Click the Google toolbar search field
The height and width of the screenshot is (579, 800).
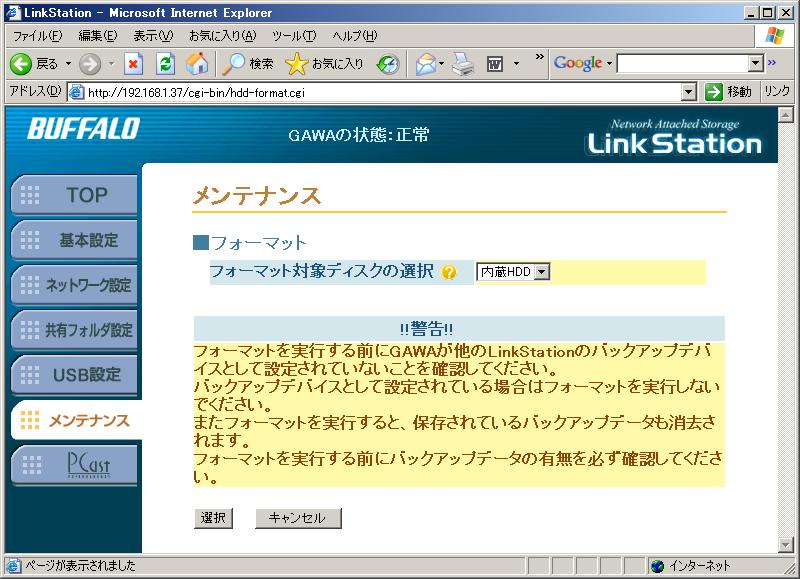[x=683, y=63]
